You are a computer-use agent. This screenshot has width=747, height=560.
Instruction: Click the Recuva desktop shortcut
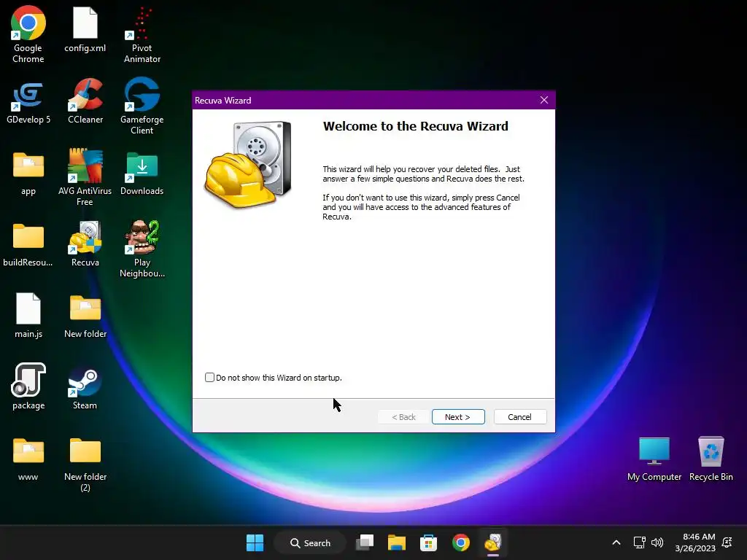pos(85,244)
